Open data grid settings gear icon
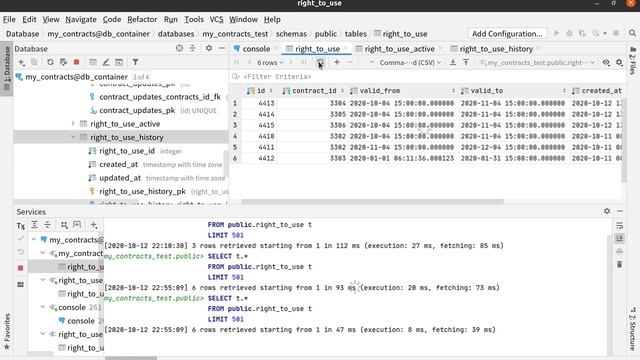Image resolution: width=640 pixels, height=360 pixels. coord(619,62)
